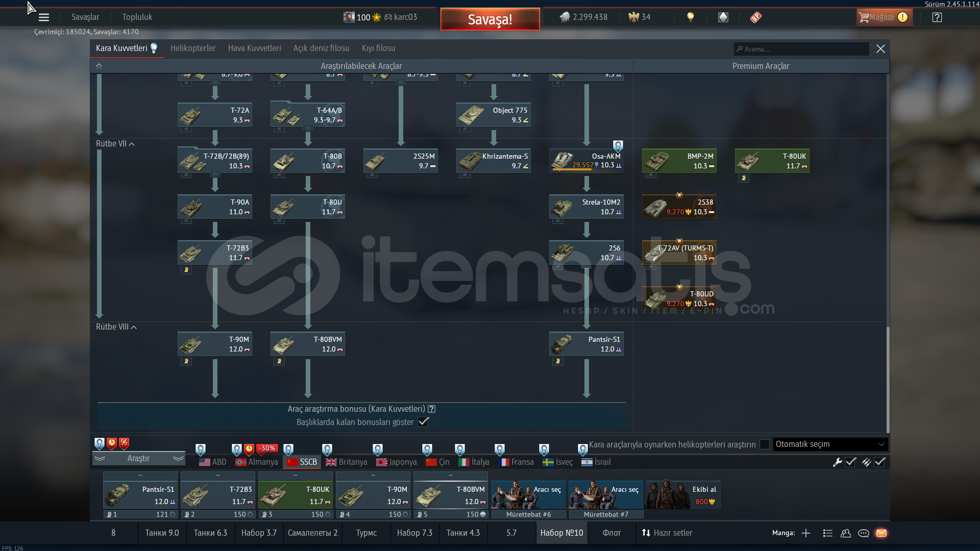Select the premium BMP-2M vehicle
The width and height of the screenshot is (980, 551).
pyautogui.click(x=679, y=161)
